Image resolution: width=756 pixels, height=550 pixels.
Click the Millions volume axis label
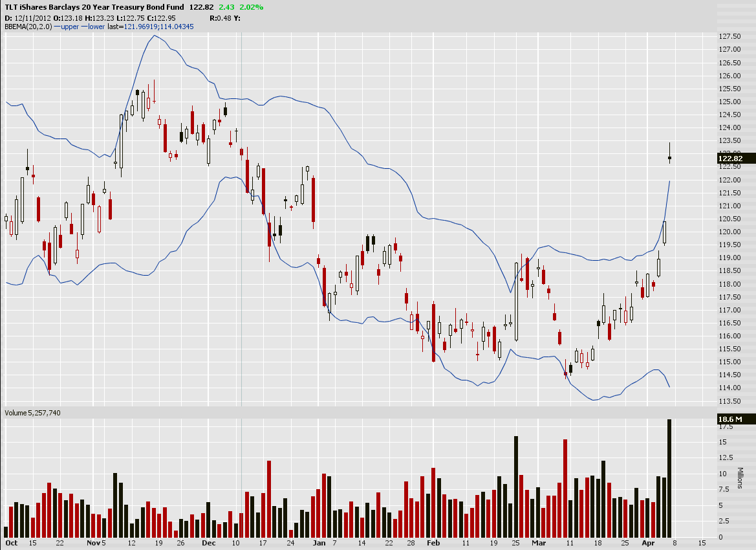pyautogui.click(x=740, y=478)
